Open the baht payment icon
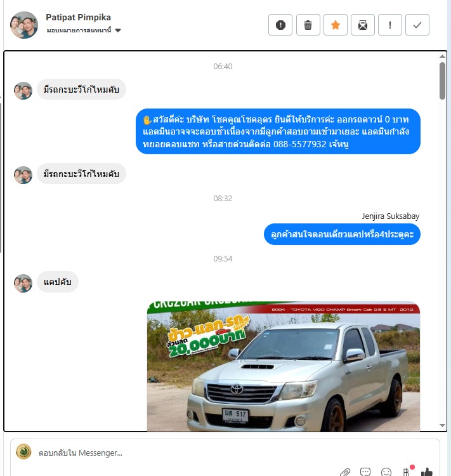 click(x=407, y=472)
